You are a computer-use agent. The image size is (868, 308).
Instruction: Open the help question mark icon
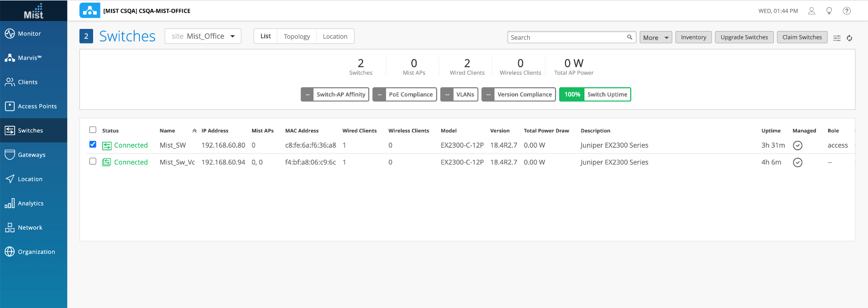tap(847, 11)
